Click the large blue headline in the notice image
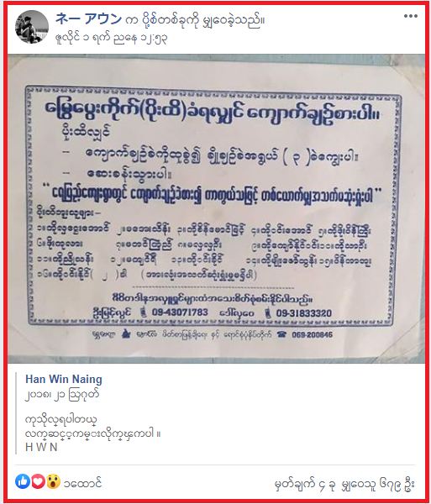431x504 pixels. [212, 113]
